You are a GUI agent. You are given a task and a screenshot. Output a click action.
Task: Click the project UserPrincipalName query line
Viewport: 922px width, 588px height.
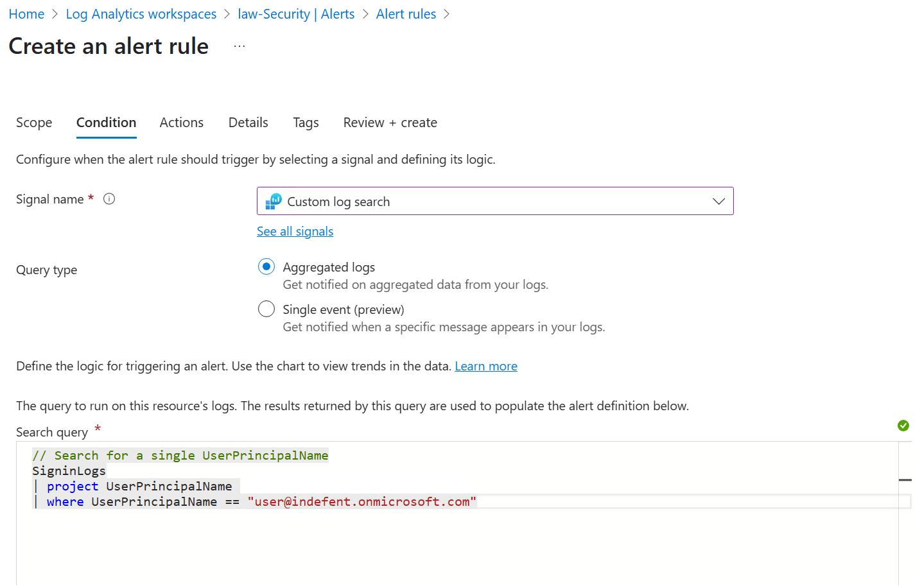[136, 487]
